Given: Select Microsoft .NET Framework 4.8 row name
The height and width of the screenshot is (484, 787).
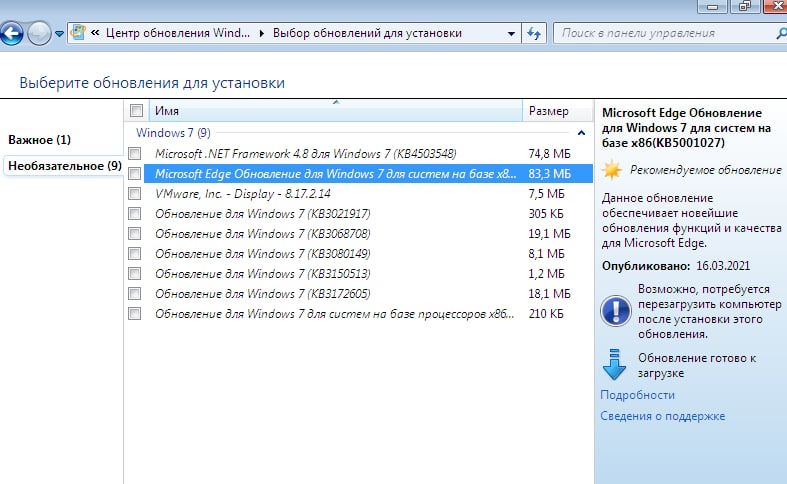Looking at the screenshot, I should point(305,154).
